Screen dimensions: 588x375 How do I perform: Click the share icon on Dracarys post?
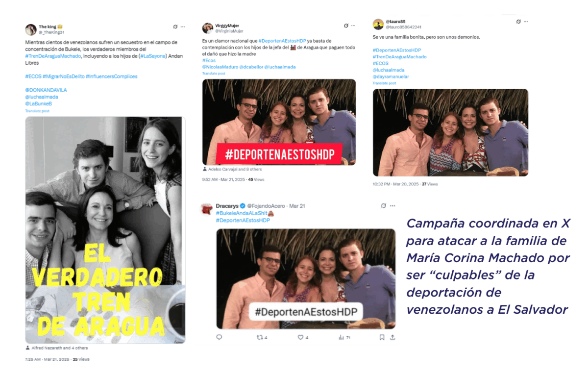click(x=392, y=337)
